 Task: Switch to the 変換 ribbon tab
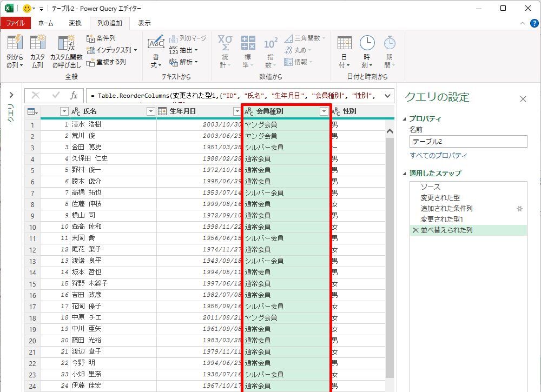[75, 23]
